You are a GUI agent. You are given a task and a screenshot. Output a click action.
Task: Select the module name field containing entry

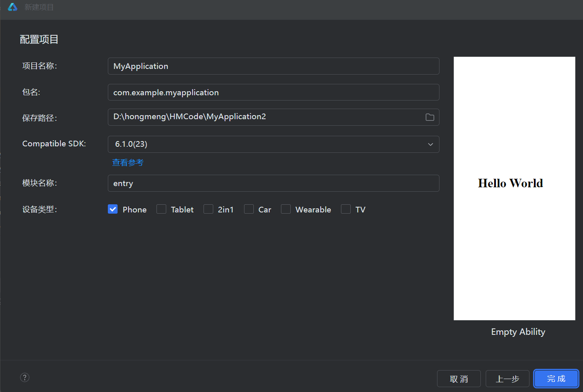point(274,183)
